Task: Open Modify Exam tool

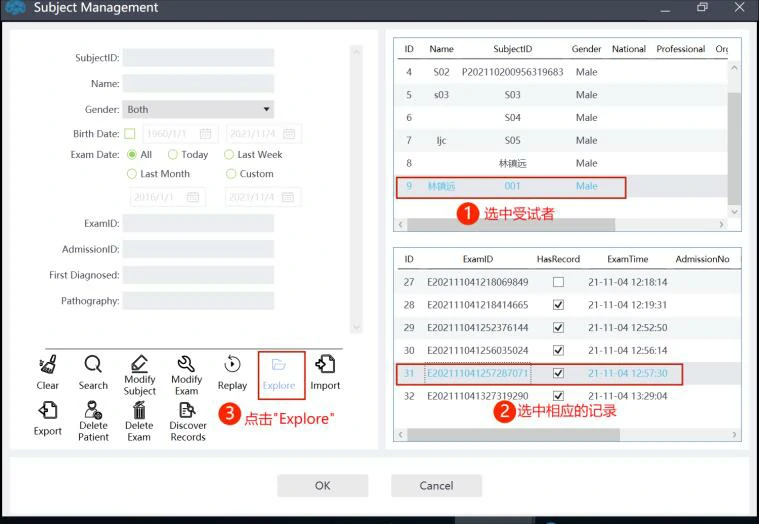Action: (x=186, y=365)
